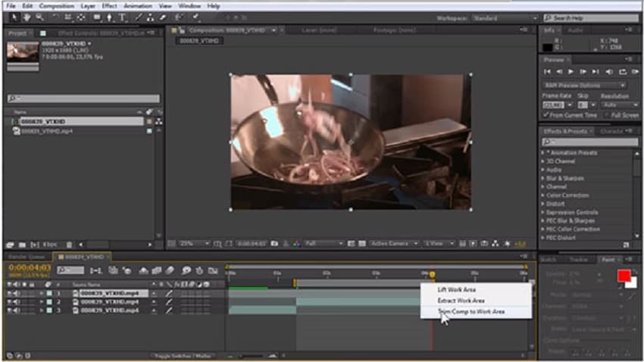Switch to the Render Queue tab

click(27, 257)
